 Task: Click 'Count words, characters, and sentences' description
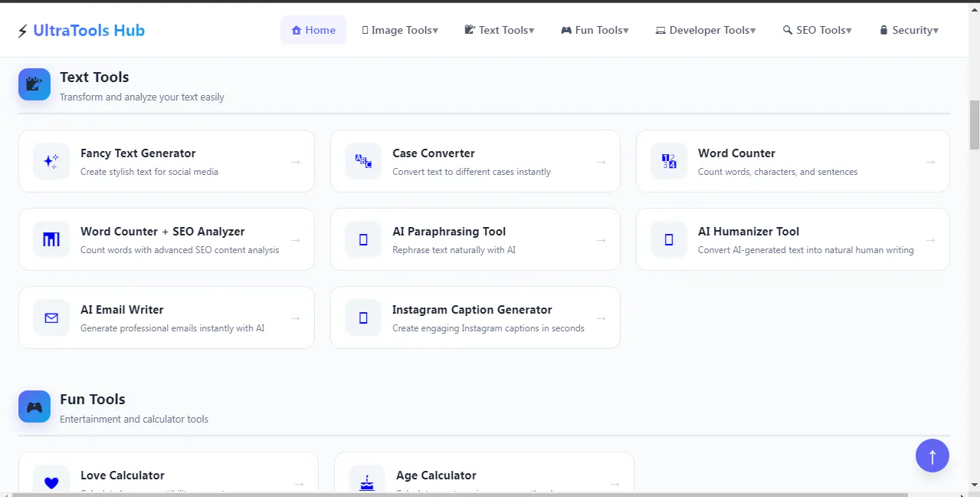pos(778,172)
